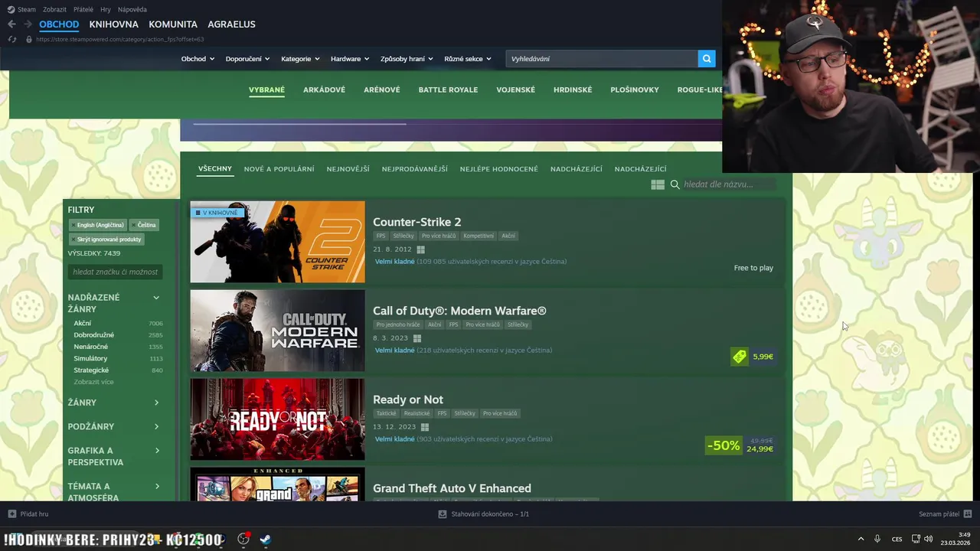Viewport: 980px width, 551px height.
Task: Expand the Žánry filter section
Action: click(x=156, y=403)
